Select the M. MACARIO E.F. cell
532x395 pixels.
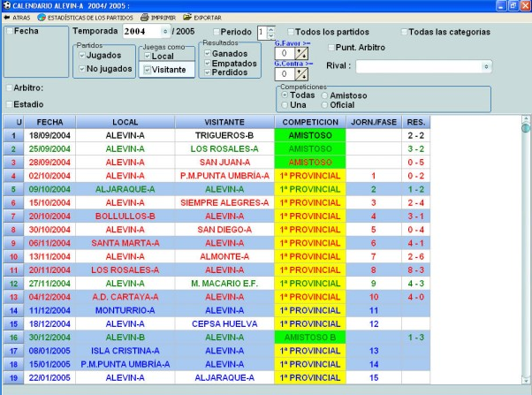pyautogui.click(x=224, y=284)
